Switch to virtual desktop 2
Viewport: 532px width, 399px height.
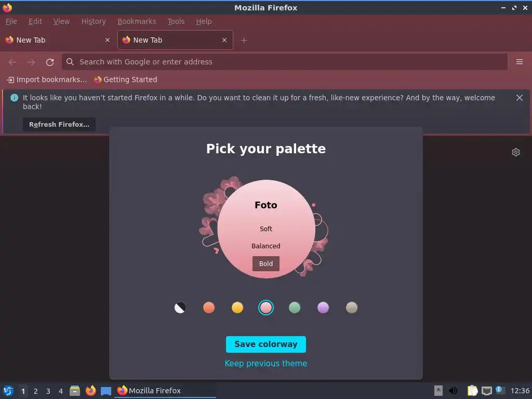coord(36,391)
